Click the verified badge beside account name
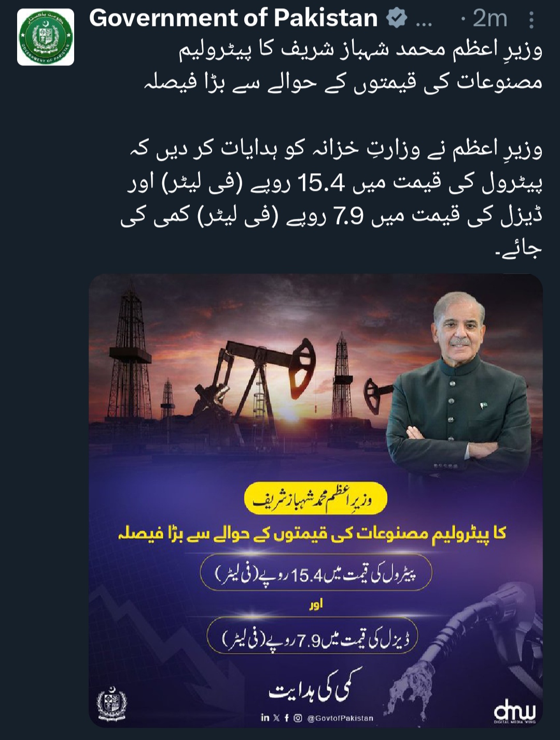The image size is (560, 740). pyautogui.click(x=397, y=19)
